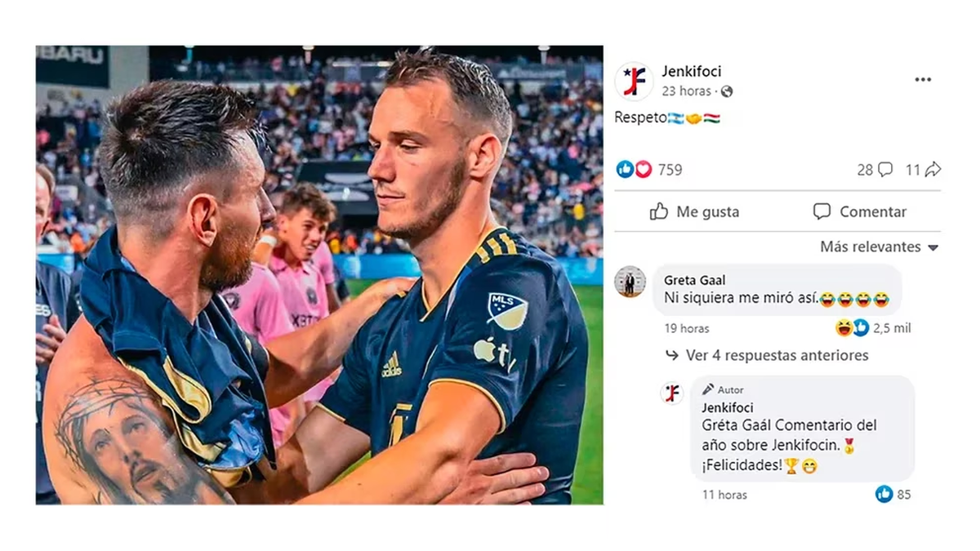Image resolution: width=980 pixels, height=551 pixels.
Task: Click like reaction showing 85 on reply
Action: pos(884,494)
